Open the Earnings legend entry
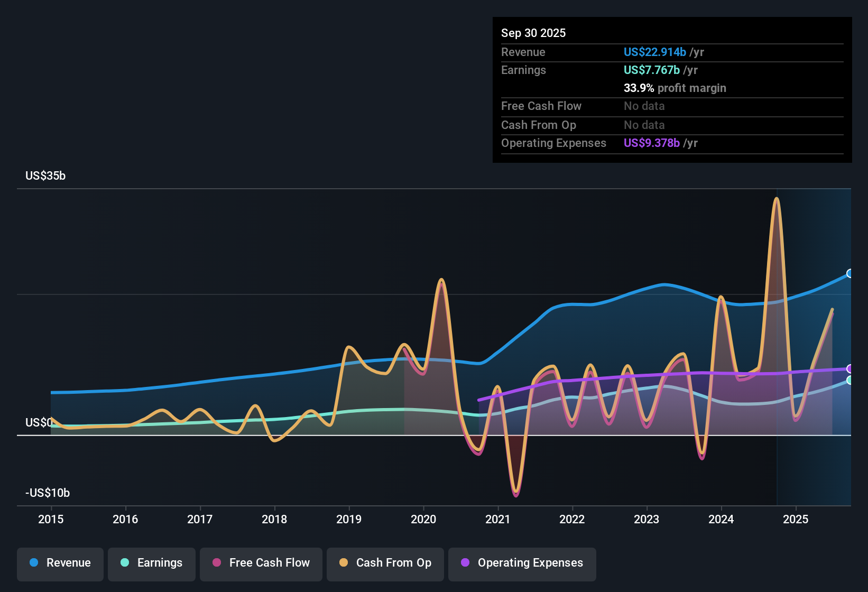The image size is (868, 592). tap(152, 563)
